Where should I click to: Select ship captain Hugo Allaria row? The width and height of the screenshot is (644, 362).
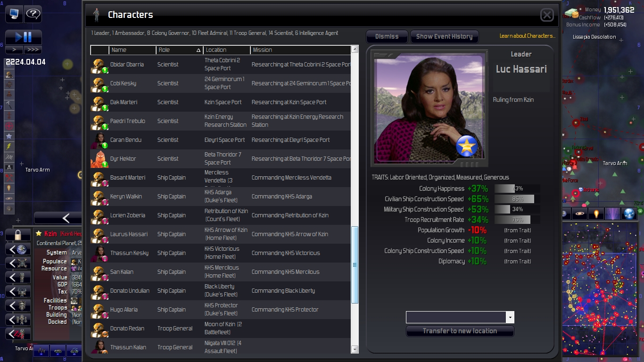click(221, 310)
